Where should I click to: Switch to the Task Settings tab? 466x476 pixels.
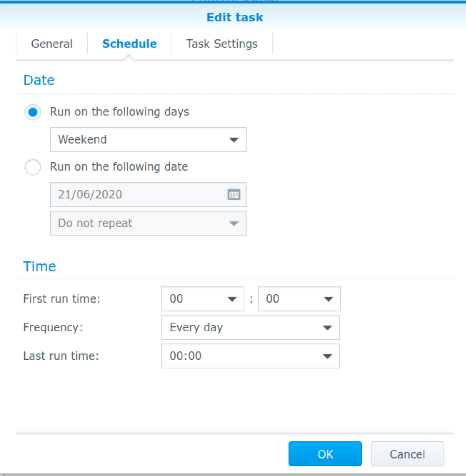[x=222, y=44]
